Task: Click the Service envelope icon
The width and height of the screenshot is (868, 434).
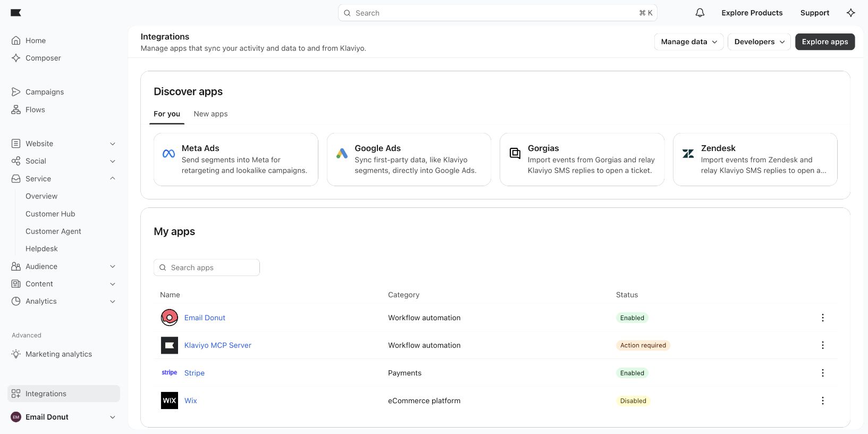Action: tap(16, 179)
